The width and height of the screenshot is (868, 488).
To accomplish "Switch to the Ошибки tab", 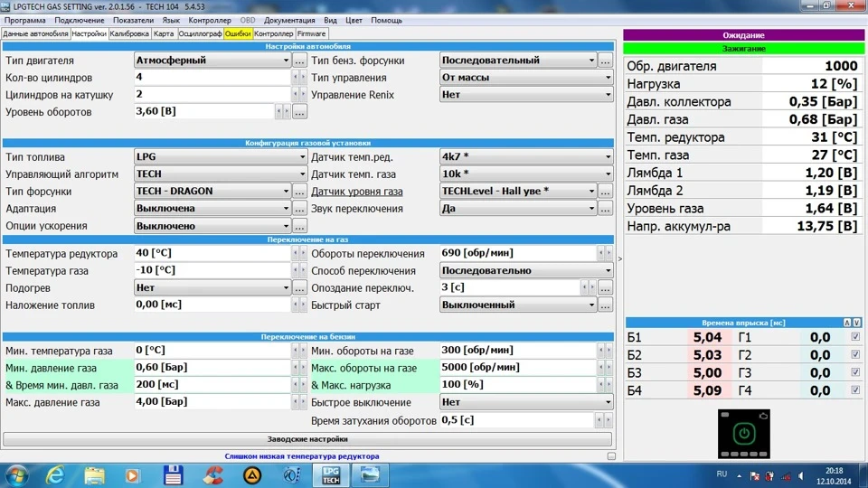I will [238, 33].
